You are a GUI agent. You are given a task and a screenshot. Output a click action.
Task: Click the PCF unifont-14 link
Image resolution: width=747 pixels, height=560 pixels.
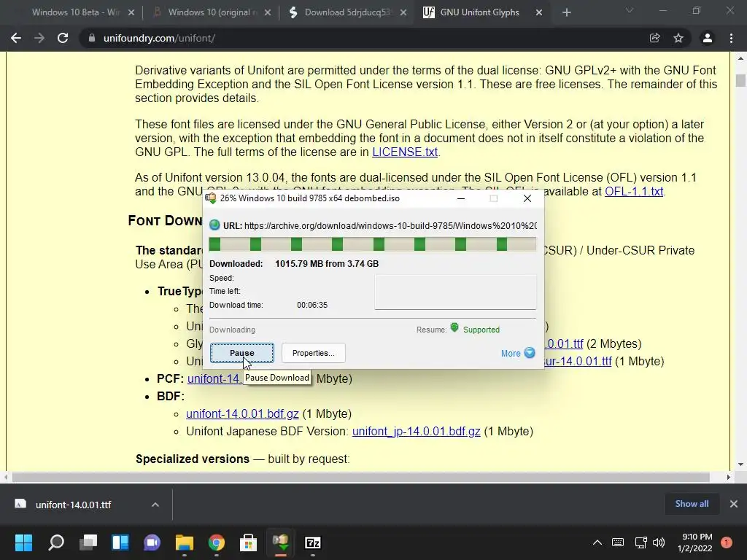pyautogui.click(x=215, y=378)
